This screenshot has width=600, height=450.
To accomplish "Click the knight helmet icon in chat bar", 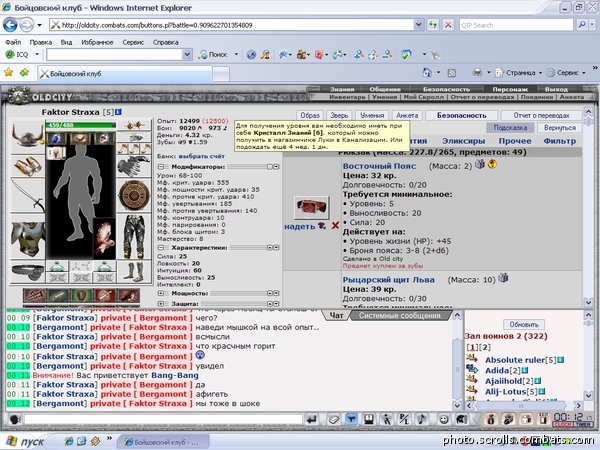I will (461, 420).
